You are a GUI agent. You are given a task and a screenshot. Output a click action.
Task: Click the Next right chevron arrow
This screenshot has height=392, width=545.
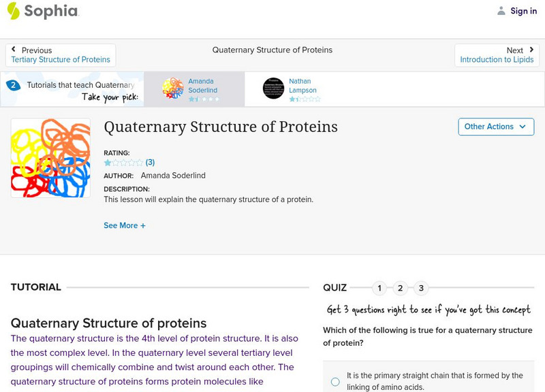pyautogui.click(x=531, y=50)
